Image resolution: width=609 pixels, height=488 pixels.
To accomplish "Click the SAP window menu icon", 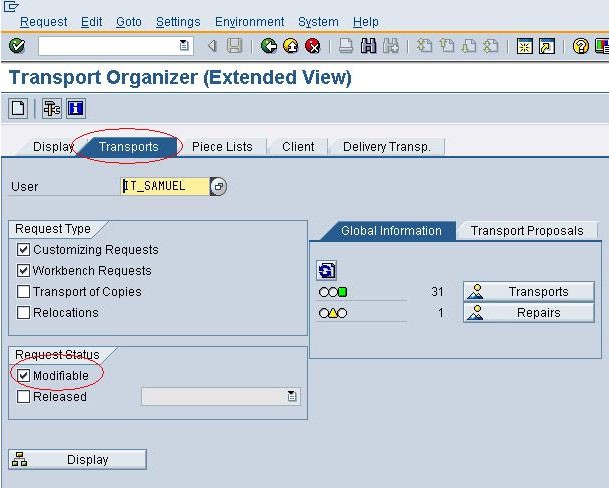I will (x=10, y=6).
